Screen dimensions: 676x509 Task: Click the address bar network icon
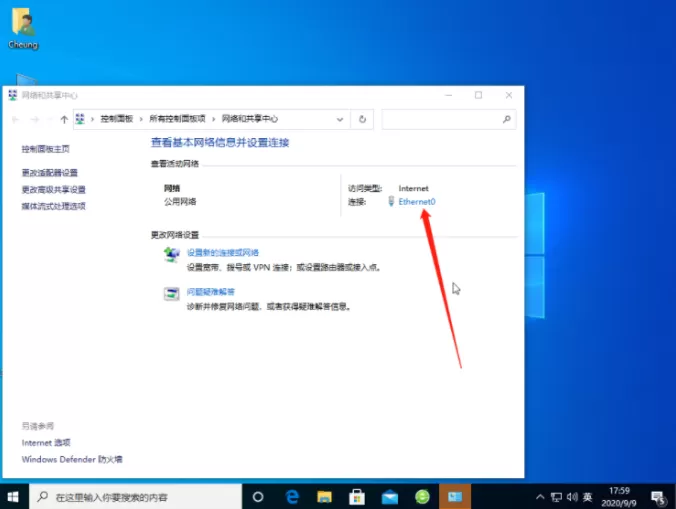tap(80, 119)
